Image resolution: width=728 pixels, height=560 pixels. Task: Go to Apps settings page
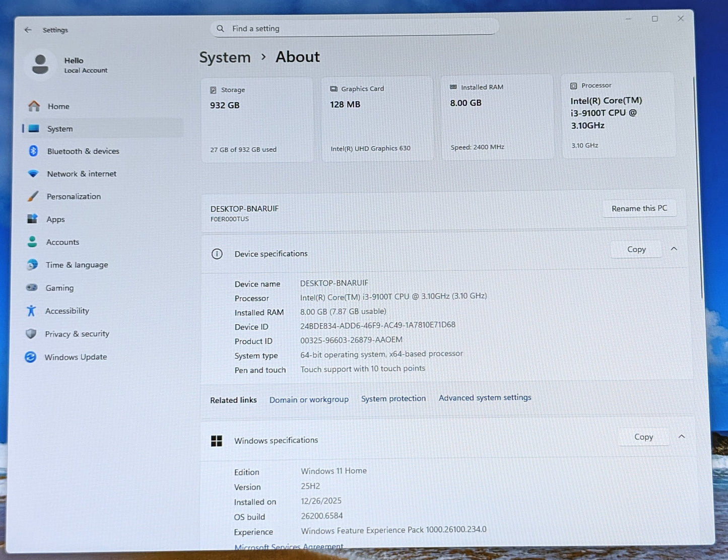pyautogui.click(x=55, y=220)
